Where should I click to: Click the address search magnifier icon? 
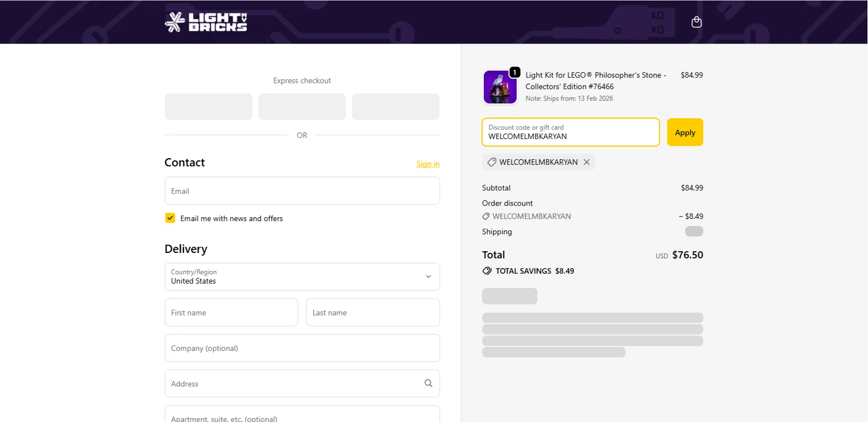pos(428,383)
